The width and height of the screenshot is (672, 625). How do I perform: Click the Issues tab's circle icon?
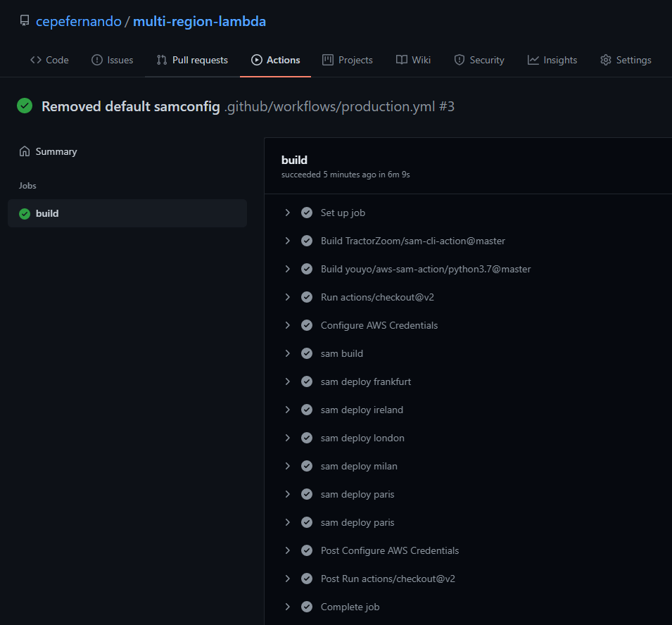pos(97,60)
